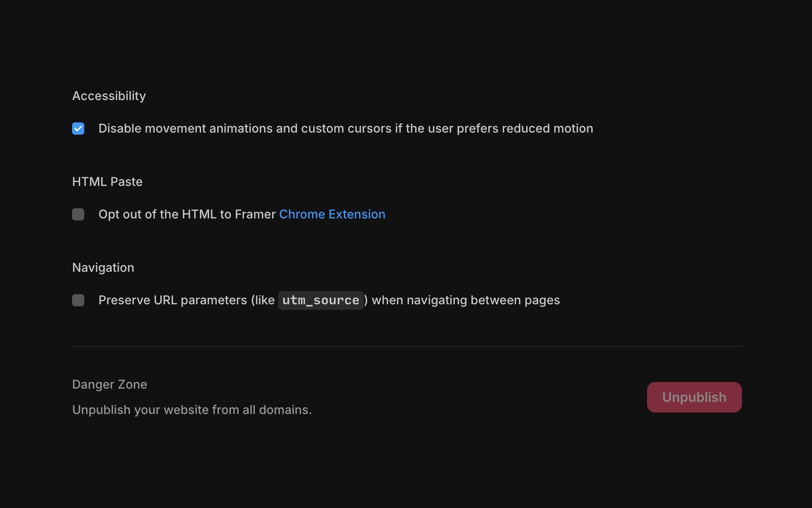Click the 'Disable movement animations' label text
This screenshot has height=508, width=812.
click(x=346, y=129)
